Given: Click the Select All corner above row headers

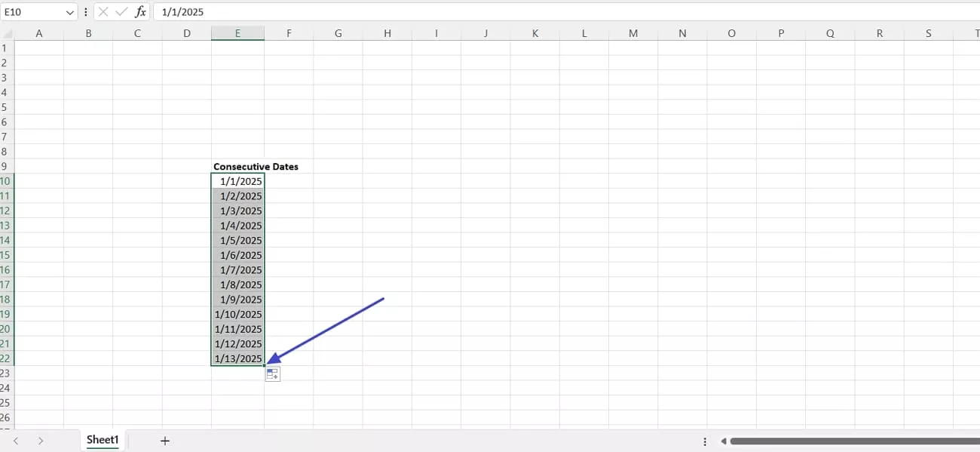Looking at the screenshot, I should [6, 32].
